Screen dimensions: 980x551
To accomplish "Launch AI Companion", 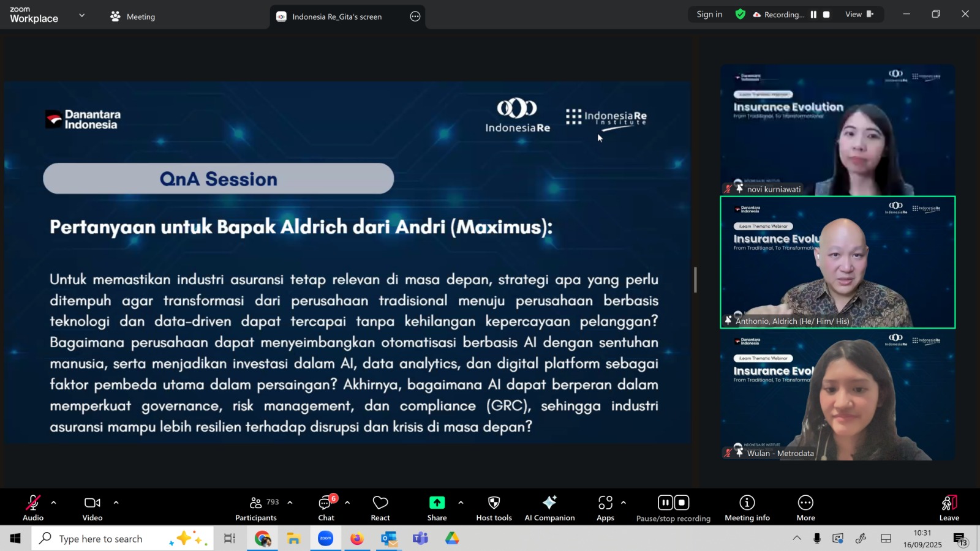I will 549,508.
